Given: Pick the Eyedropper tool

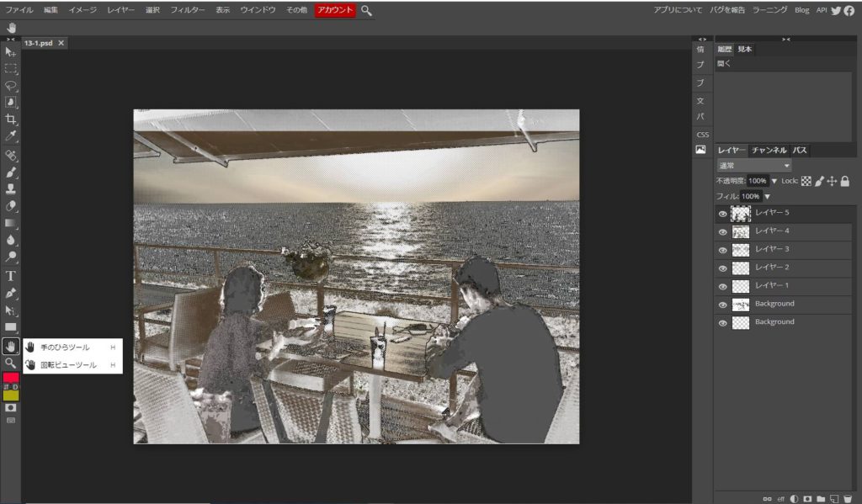Looking at the screenshot, I should [11, 136].
